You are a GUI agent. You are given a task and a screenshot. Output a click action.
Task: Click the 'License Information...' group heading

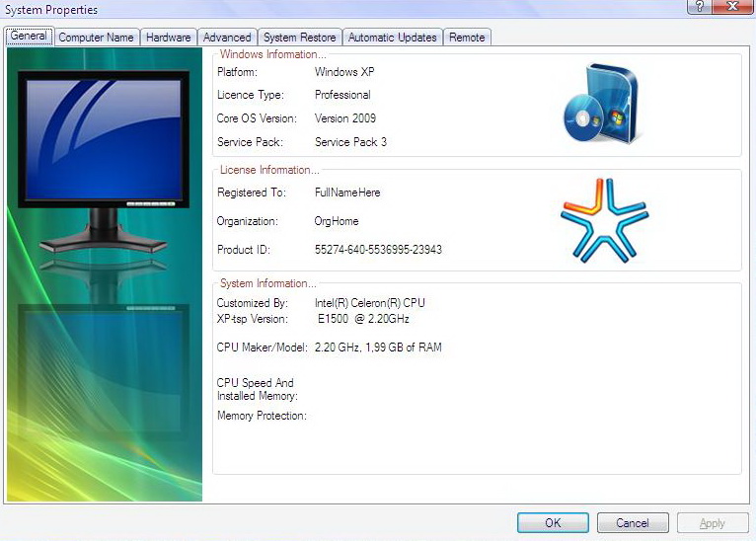coord(269,170)
